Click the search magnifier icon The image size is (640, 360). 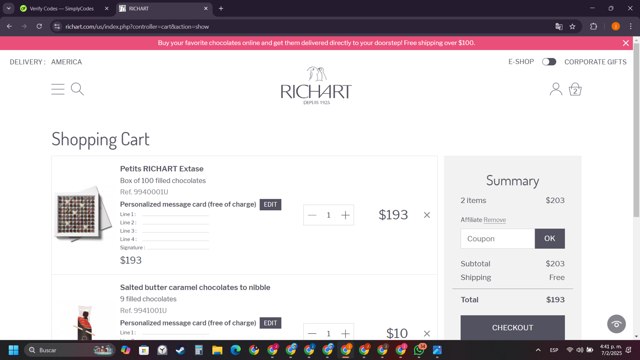point(77,89)
